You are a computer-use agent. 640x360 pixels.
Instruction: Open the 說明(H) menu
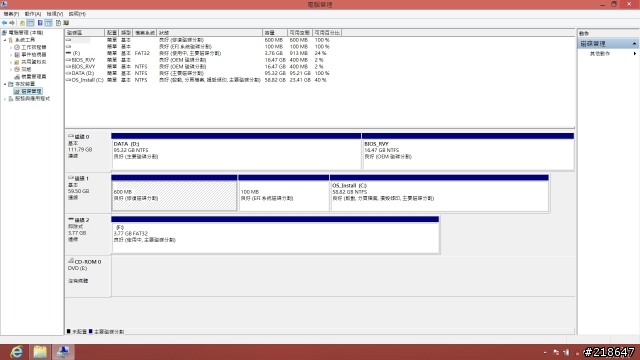click(77, 14)
